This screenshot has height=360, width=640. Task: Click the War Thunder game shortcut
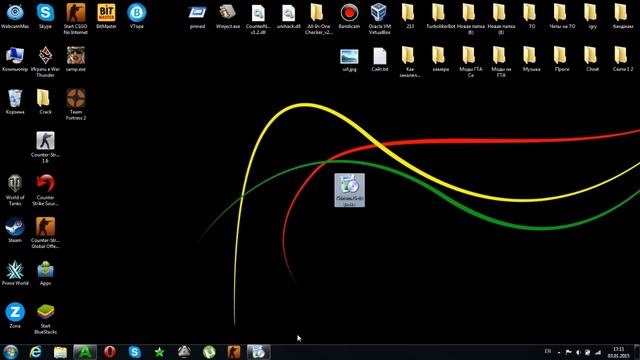click(x=45, y=62)
